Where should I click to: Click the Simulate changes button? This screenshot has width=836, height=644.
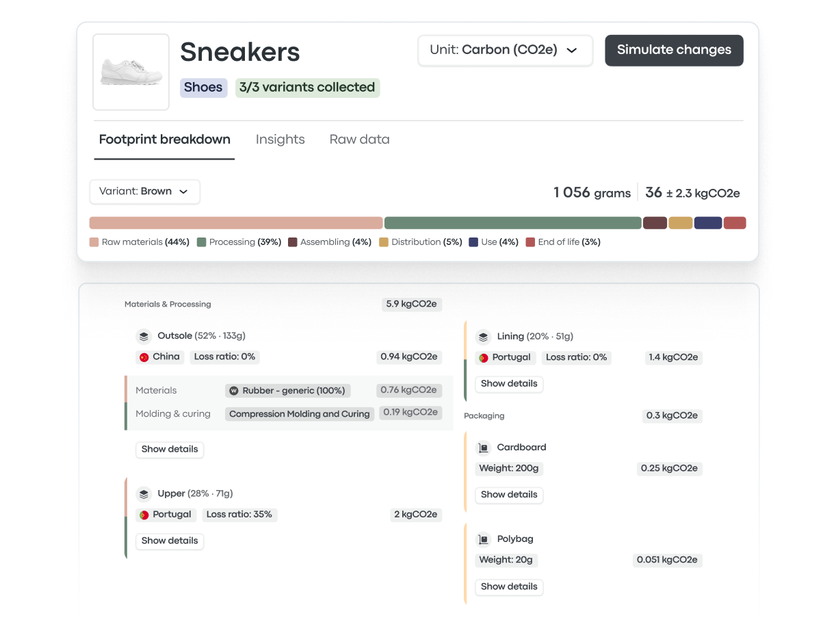tap(674, 50)
